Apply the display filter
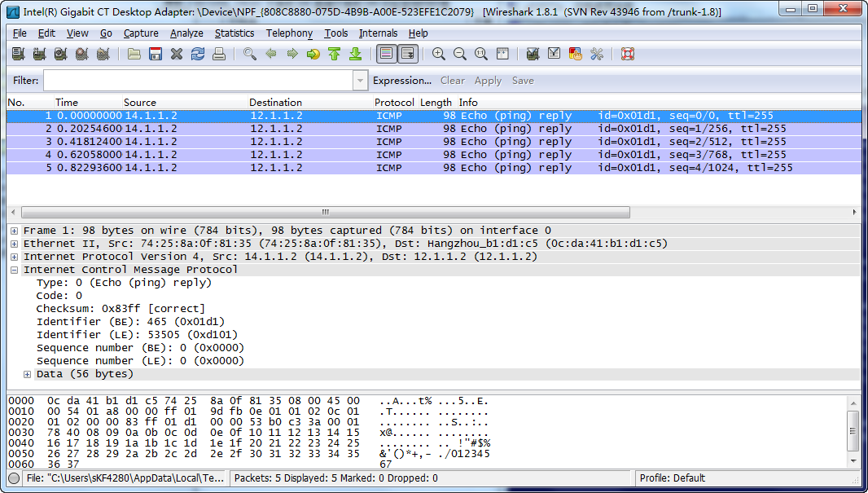The height and width of the screenshot is (493, 868). point(488,81)
